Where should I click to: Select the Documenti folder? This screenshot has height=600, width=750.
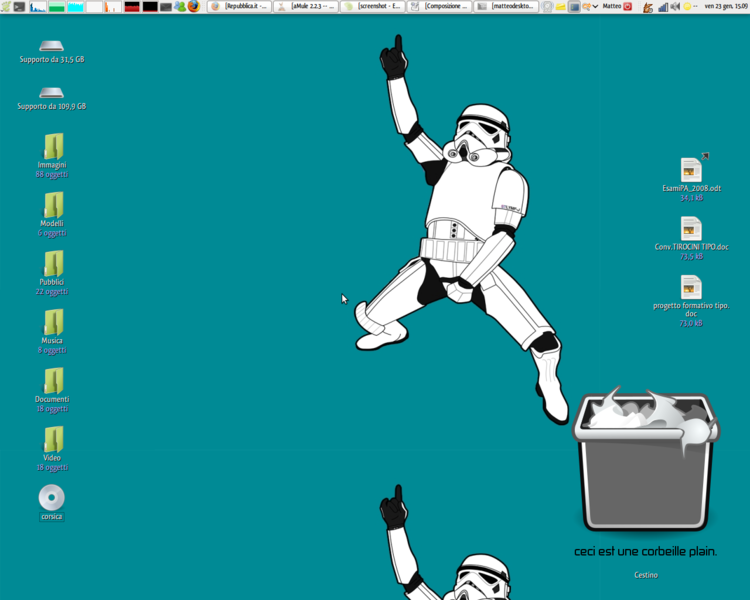[x=53, y=390]
